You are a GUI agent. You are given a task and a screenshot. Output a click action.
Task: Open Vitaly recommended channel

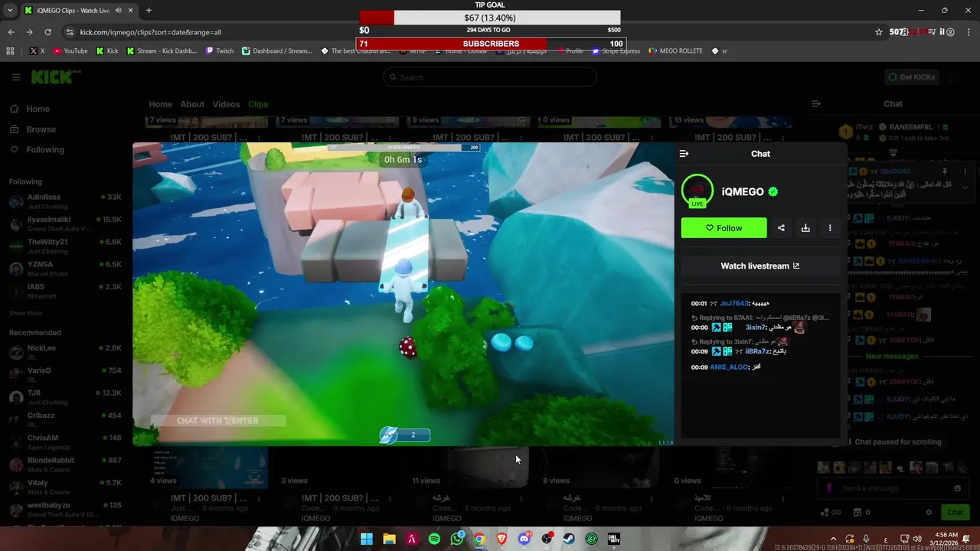click(x=65, y=487)
